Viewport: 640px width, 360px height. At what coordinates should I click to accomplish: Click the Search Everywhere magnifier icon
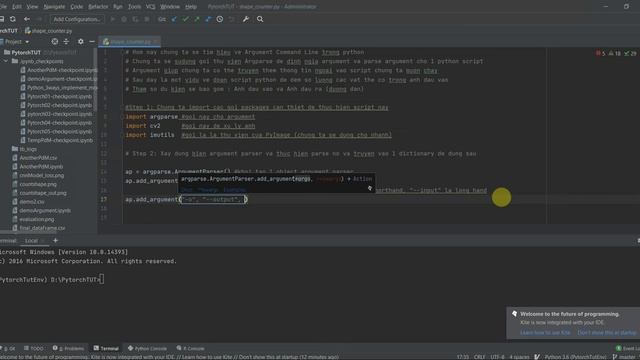click(260, 19)
